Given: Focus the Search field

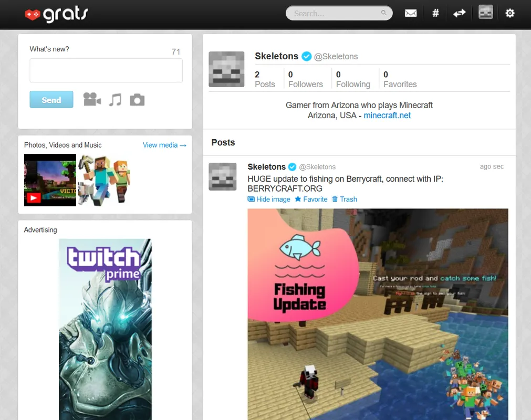Looking at the screenshot, I should coord(339,13).
